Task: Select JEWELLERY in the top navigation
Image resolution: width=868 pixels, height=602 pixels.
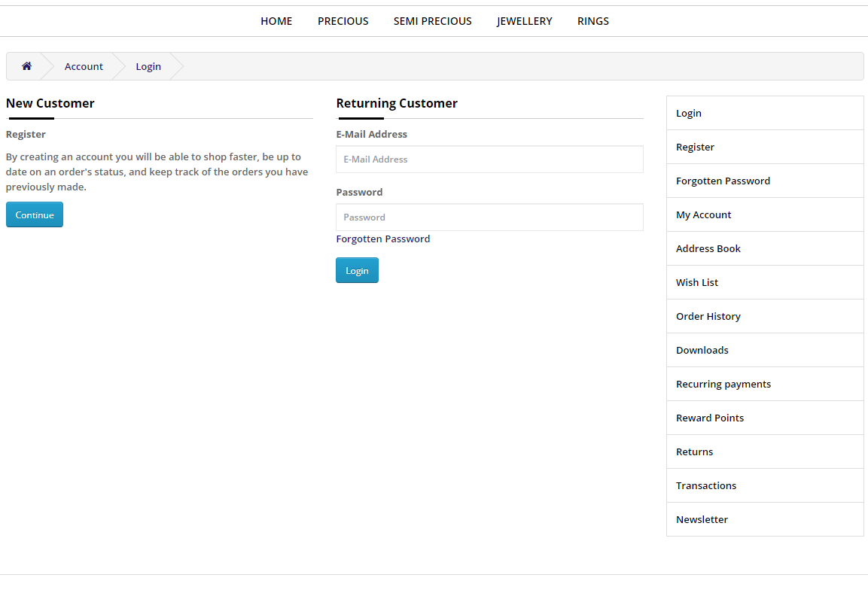Action: (x=524, y=21)
